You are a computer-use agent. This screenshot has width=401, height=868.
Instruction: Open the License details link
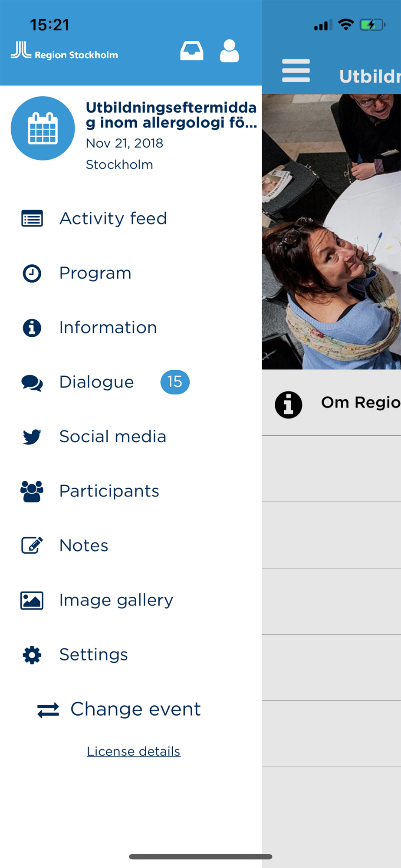134,751
